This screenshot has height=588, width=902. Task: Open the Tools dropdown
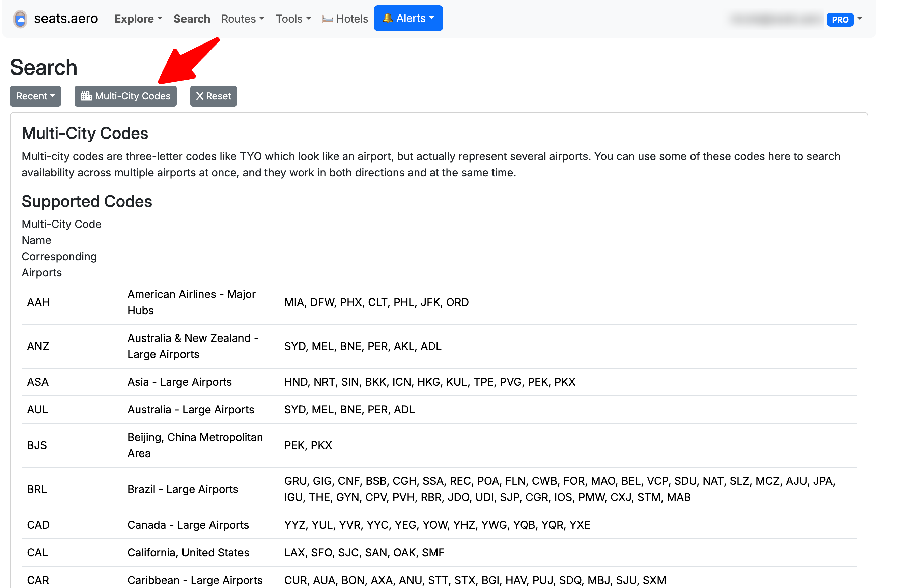tap(293, 19)
